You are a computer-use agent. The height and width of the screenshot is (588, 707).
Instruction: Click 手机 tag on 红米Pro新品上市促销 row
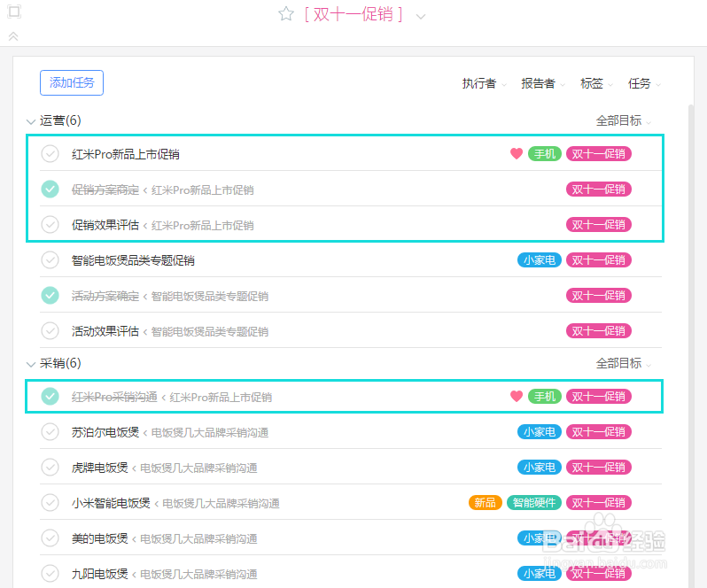tap(545, 154)
